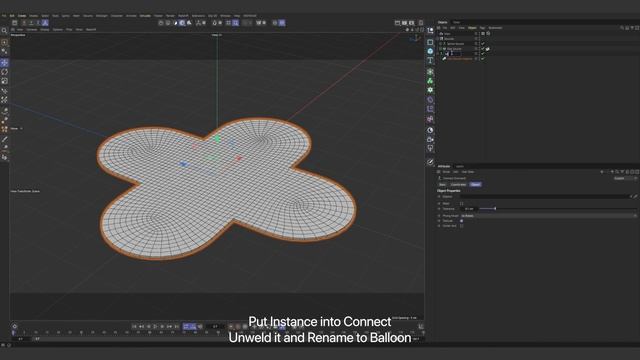Open the viewport Filter menu
640x360 pixels.
pyautogui.click(x=69, y=29)
